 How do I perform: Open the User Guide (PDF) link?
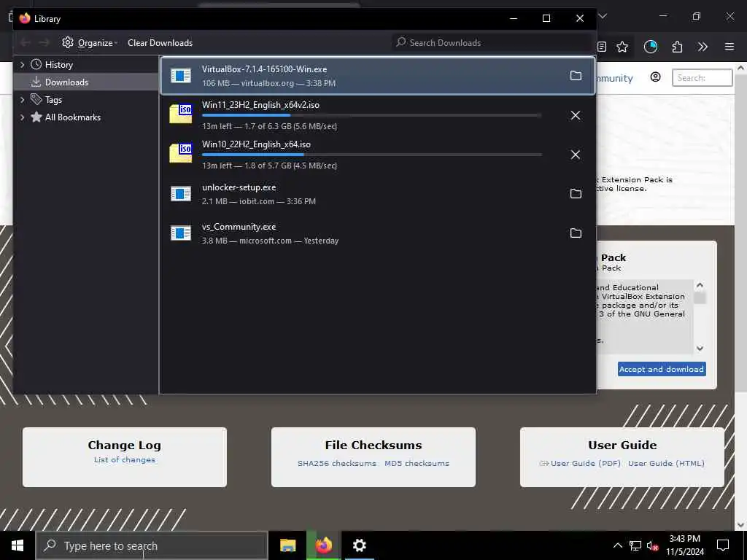(x=586, y=463)
